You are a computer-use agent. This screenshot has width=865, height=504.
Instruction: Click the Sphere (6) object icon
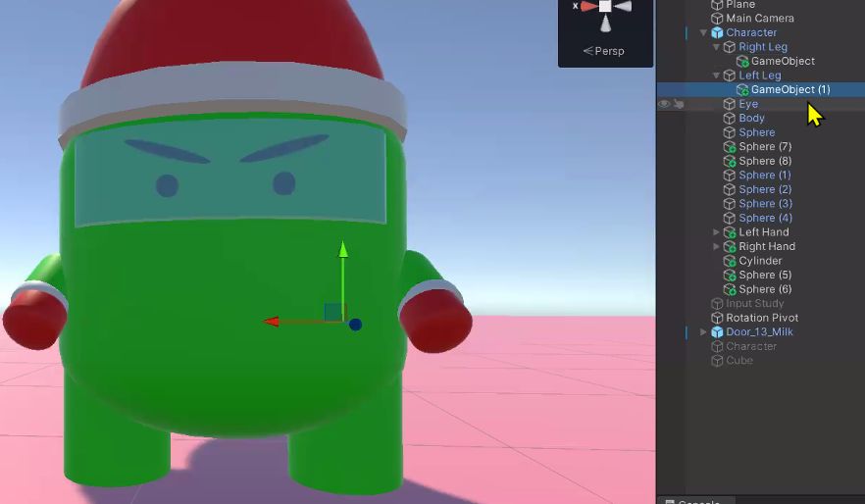click(730, 289)
